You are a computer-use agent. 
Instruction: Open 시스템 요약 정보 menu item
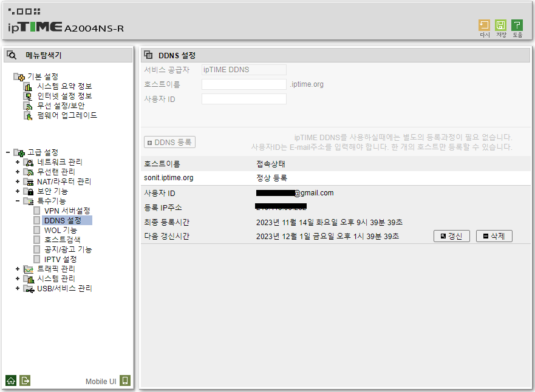point(64,86)
